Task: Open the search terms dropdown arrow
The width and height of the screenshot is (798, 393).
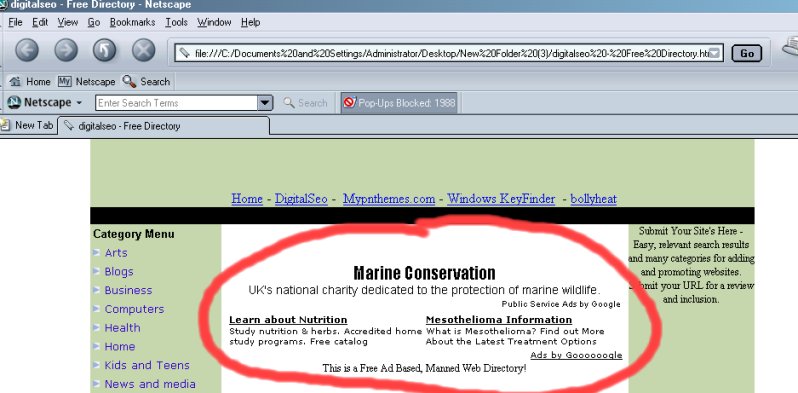Action: coord(265,103)
